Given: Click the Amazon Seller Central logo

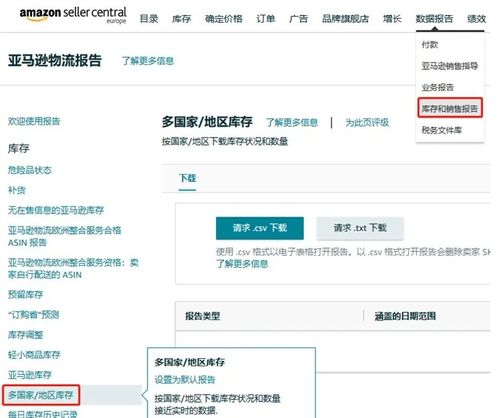Looking at the screenshot, I should coord(73,15).
